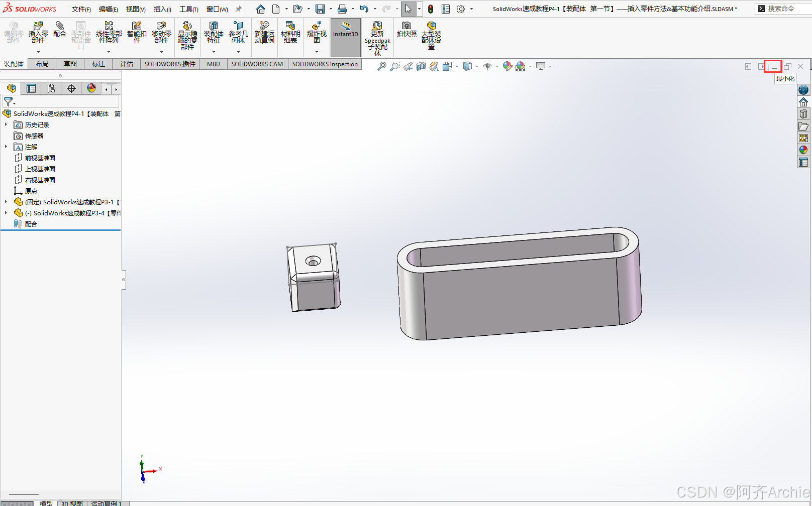The image size is (812, 506).
Task: Open 装配体特征 (Assembly Features)
Action: [x=214, y=32]
